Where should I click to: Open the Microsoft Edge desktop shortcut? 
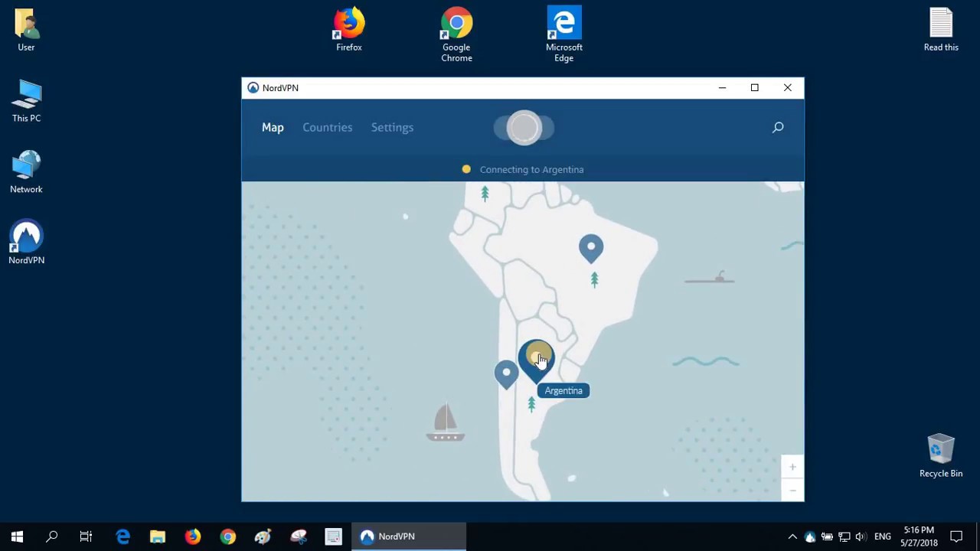tap(564, 34)
